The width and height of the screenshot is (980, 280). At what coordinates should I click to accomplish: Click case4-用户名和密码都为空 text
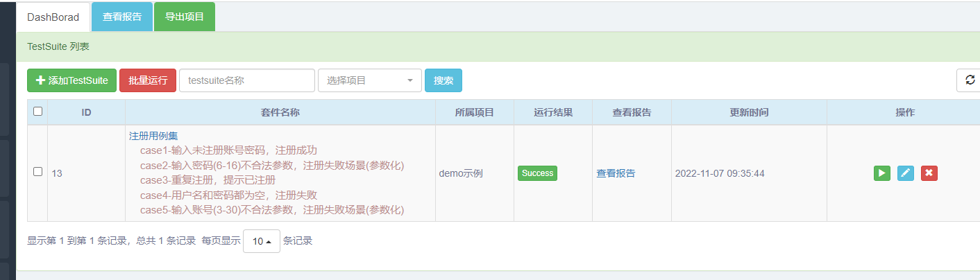(x=228, y=195)
